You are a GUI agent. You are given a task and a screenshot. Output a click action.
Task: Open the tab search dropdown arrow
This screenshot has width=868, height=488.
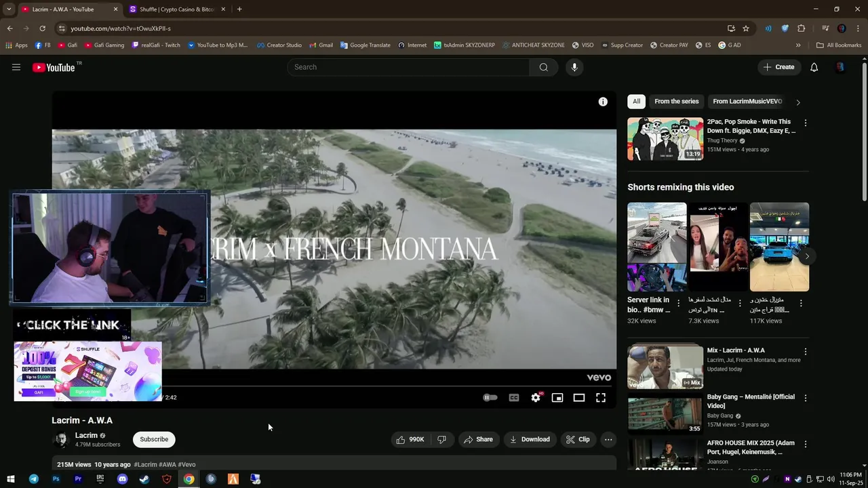9,9
